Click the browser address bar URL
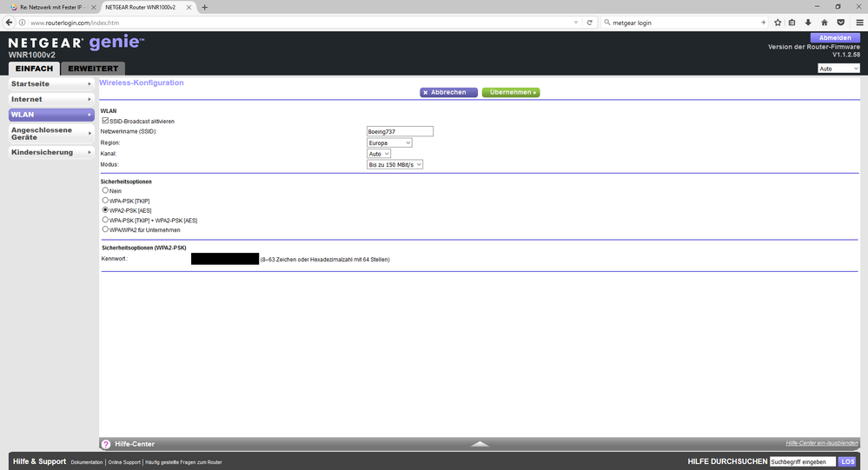 tap(75, 23)
